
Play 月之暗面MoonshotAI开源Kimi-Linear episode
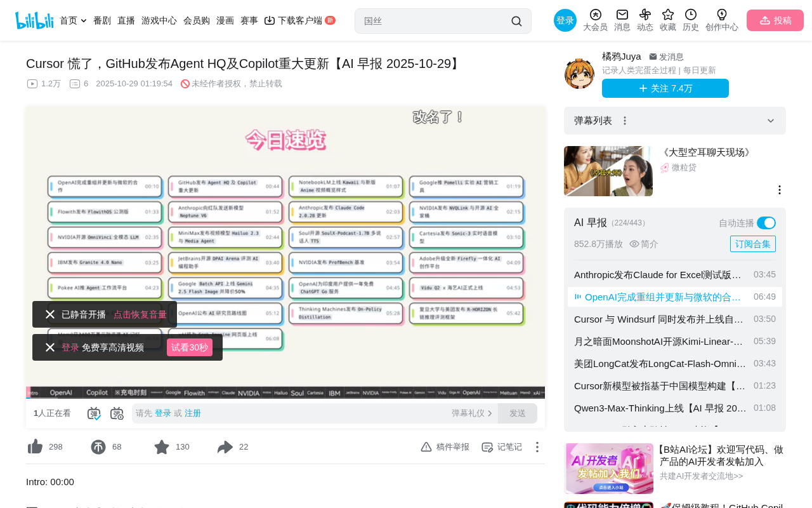click(675, 341)
